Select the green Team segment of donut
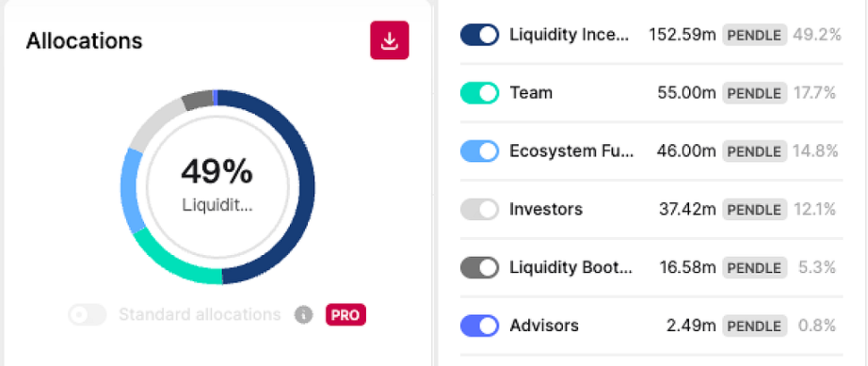Viewport: 868px width, 366px height. [x=171, y=261]
